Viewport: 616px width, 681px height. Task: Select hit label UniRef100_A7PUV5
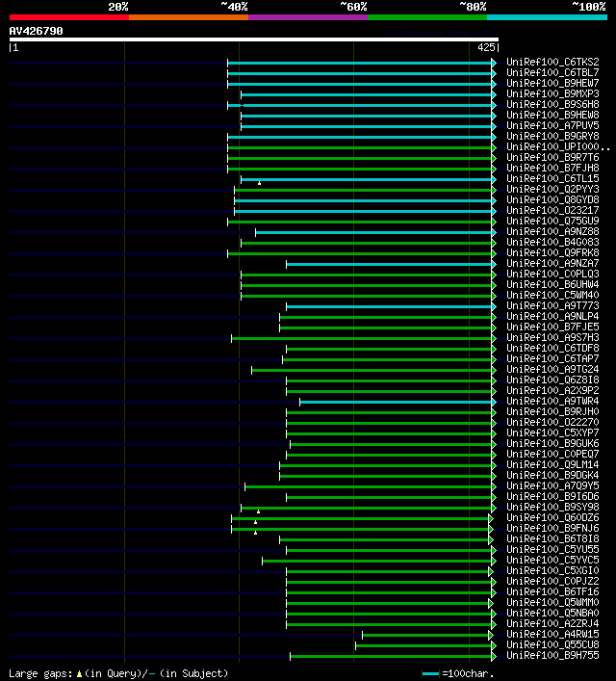(x=552, y=125)
